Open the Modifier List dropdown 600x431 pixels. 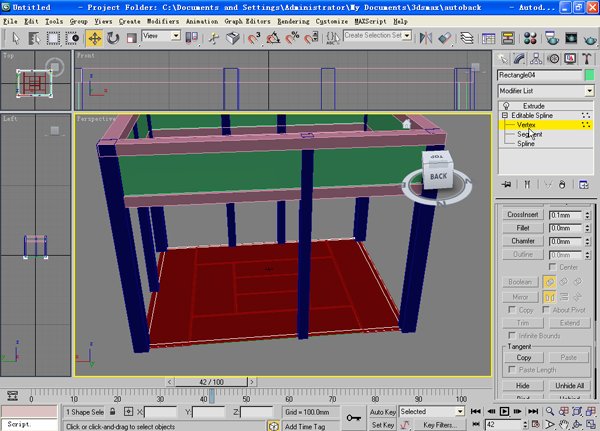(x=590, y=91)
